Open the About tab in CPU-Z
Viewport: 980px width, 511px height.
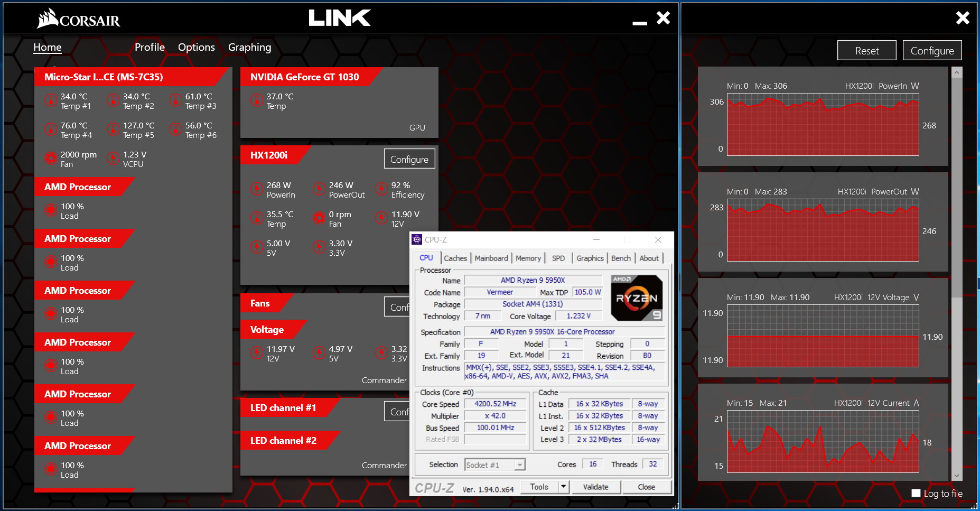(x=649, y=258)
